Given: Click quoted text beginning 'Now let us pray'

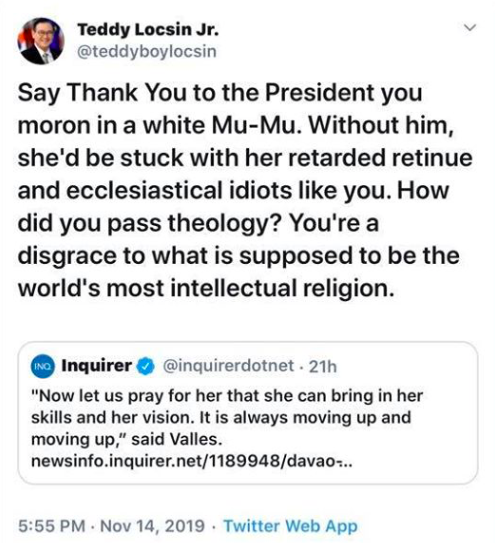Looking at the screenshot, I should 227,396.
